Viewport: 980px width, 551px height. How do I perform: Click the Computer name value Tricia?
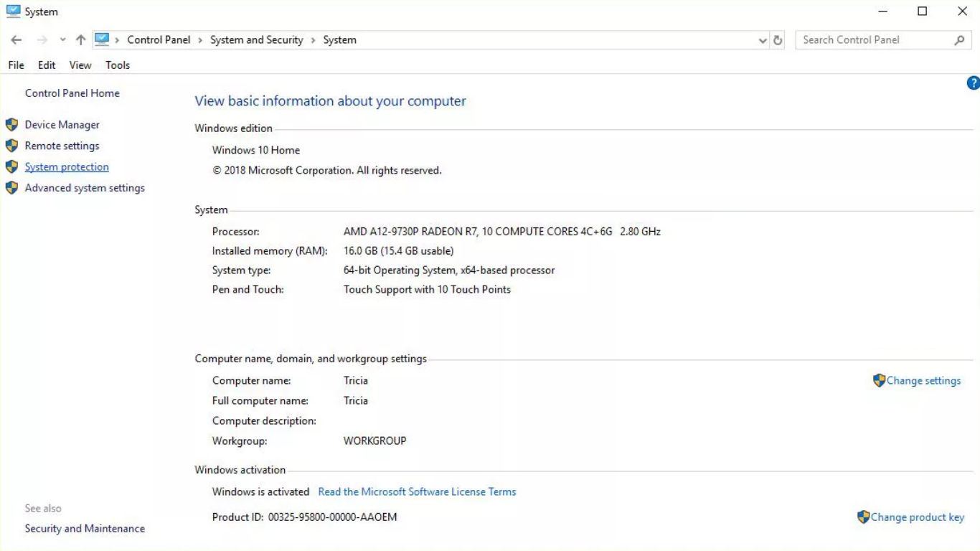[356, 380]
